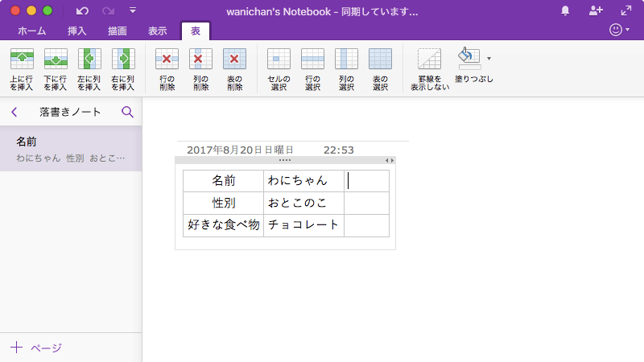The image size is (644, 362).
Task: Click the わにちゃん table cell
Action: tap(303, 181)
